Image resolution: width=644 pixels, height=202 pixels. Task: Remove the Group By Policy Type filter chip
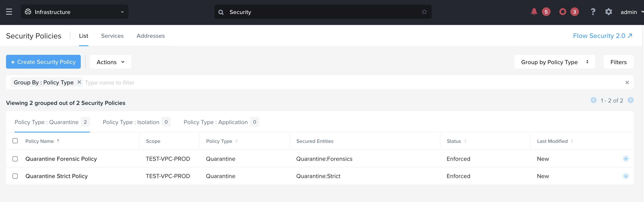79,82
